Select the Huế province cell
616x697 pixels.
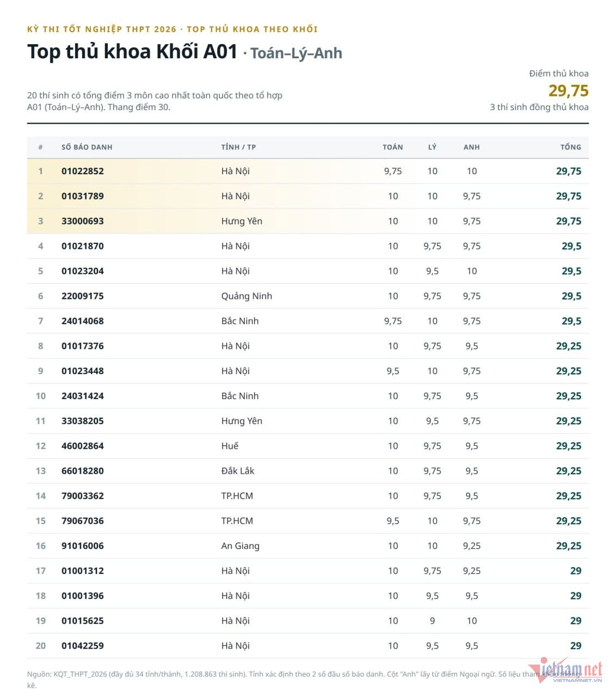(230, 446)
